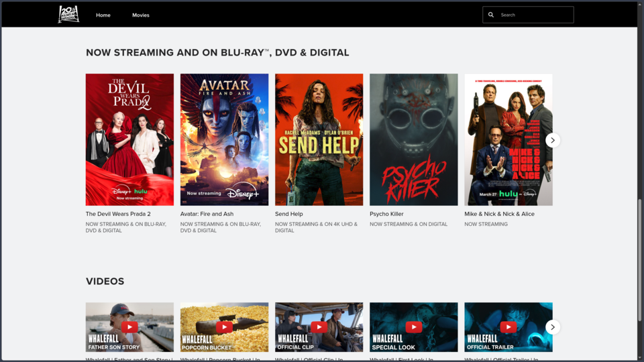Advance the Videos carousel with right arrow
The height and width of the screenshot is (362, 644).
point(553,327)
